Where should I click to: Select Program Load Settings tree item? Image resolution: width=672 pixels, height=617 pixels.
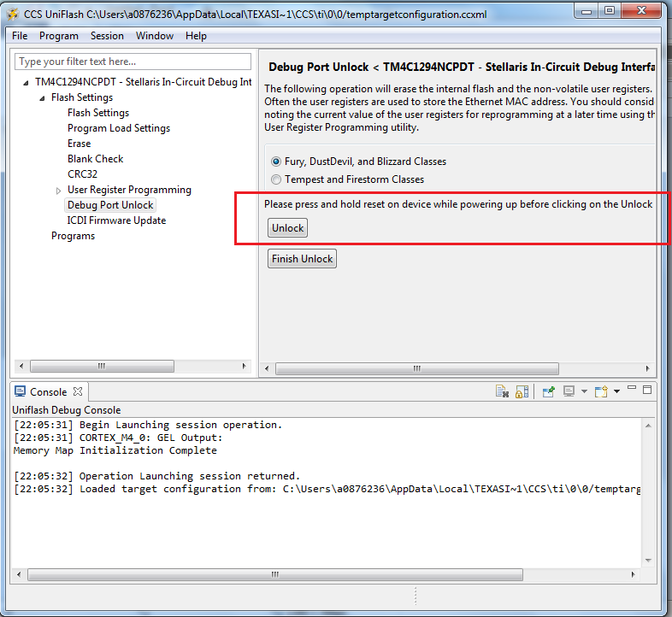click(119, 128)
